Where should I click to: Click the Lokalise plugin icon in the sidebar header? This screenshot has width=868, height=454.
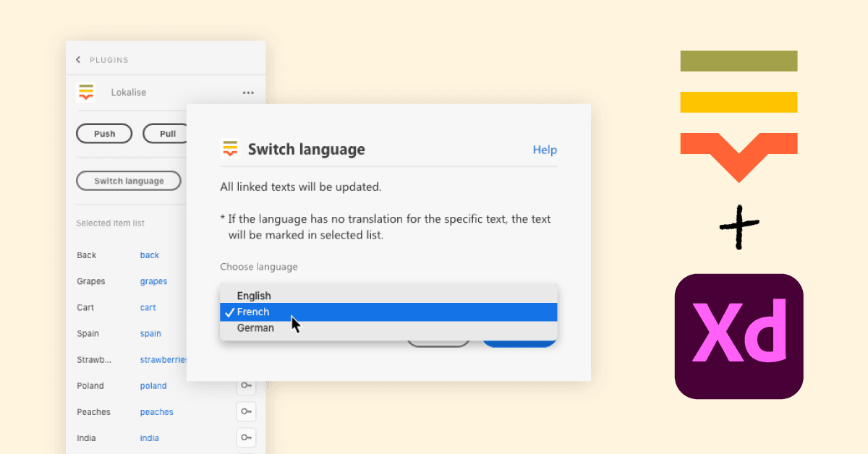[86, 93]
